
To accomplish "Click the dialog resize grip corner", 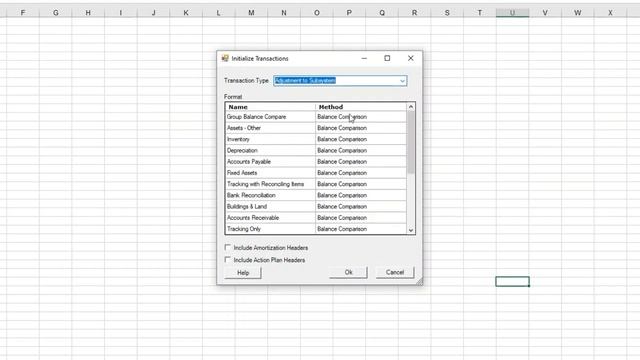I will 419,281.
